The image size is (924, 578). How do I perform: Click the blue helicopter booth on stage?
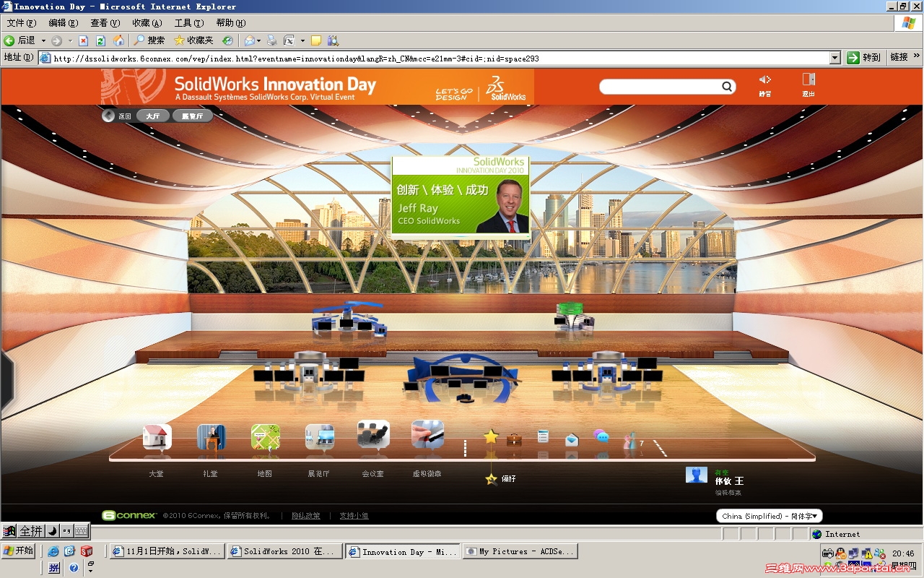pos(348,319)
